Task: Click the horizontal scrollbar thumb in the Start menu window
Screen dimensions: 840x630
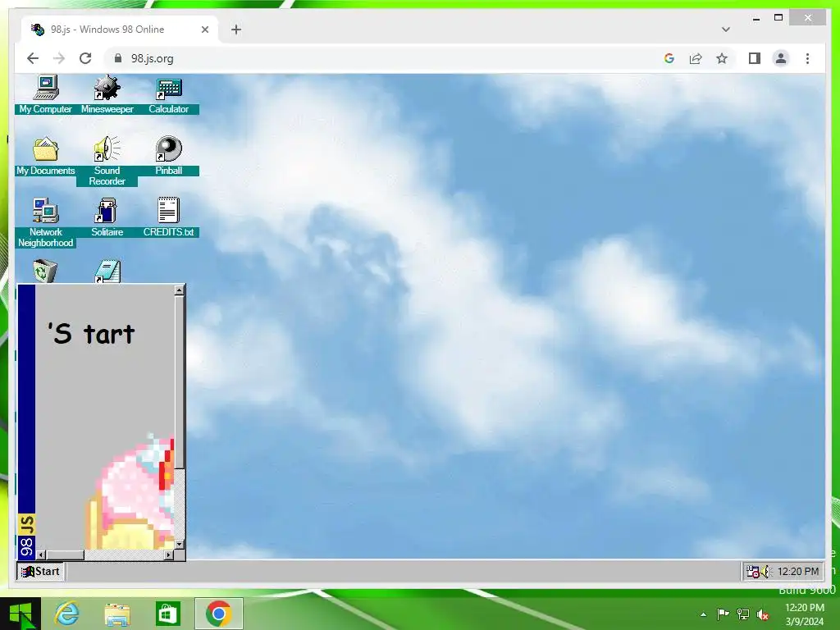Action: pos(65,555)
